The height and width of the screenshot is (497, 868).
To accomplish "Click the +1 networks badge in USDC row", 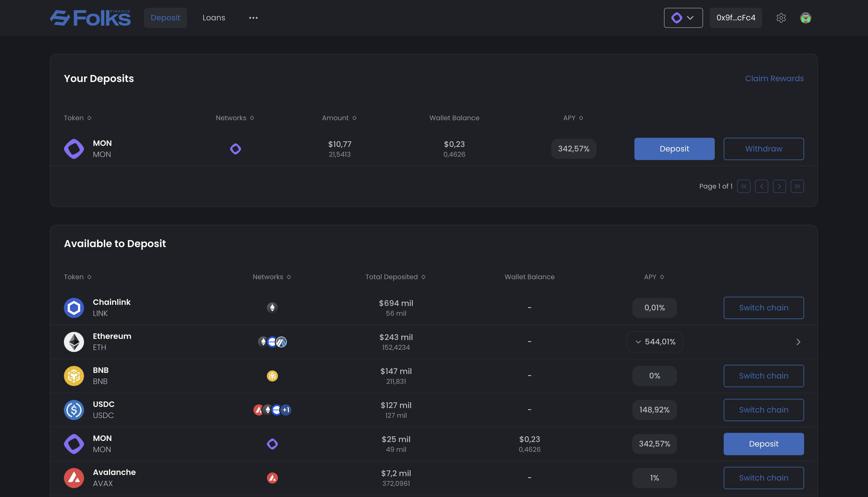I will (286, 410).
